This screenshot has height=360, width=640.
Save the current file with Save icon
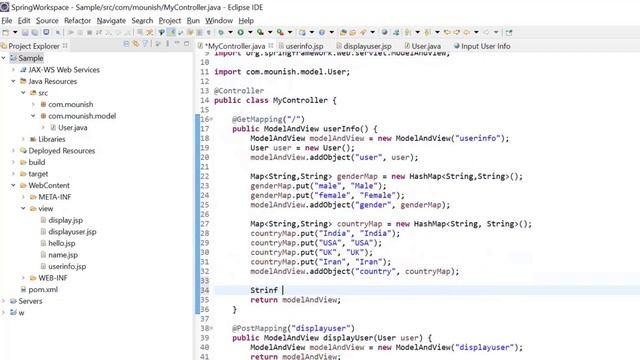point(25,32)
